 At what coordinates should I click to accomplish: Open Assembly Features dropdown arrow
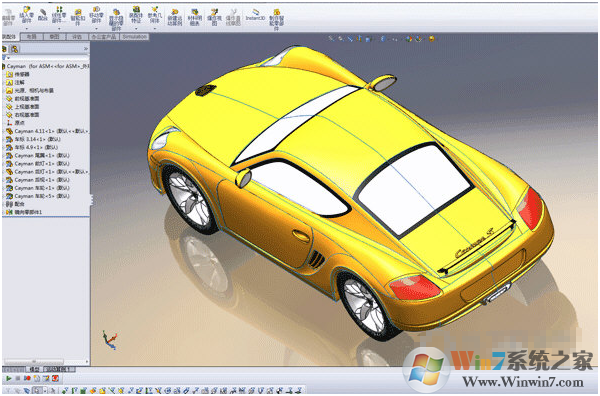[x=136, y=28]
